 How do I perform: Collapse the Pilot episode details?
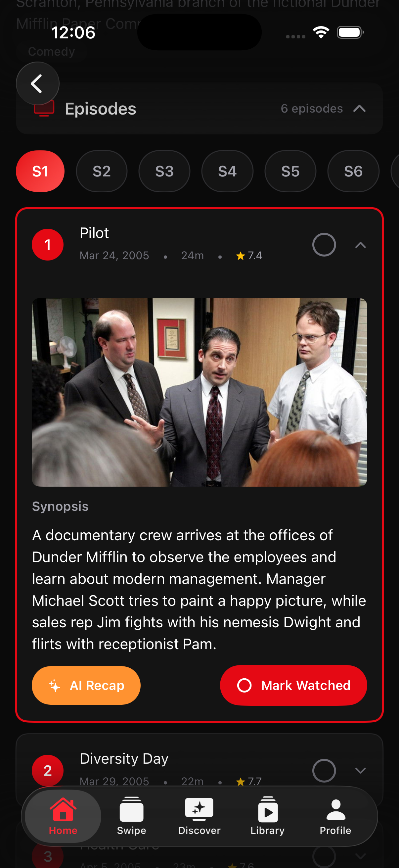360,245
